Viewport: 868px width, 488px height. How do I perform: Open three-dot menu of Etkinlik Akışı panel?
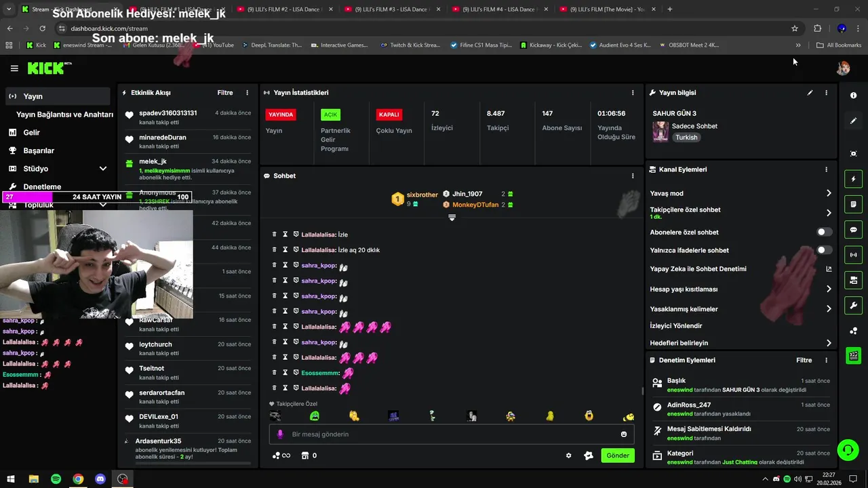point(247,93)
